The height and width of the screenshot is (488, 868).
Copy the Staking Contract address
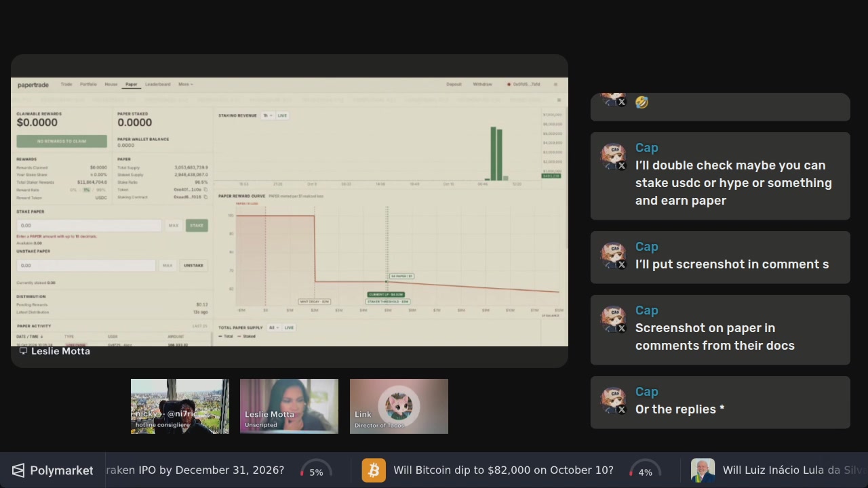click(x=205, y=197)
